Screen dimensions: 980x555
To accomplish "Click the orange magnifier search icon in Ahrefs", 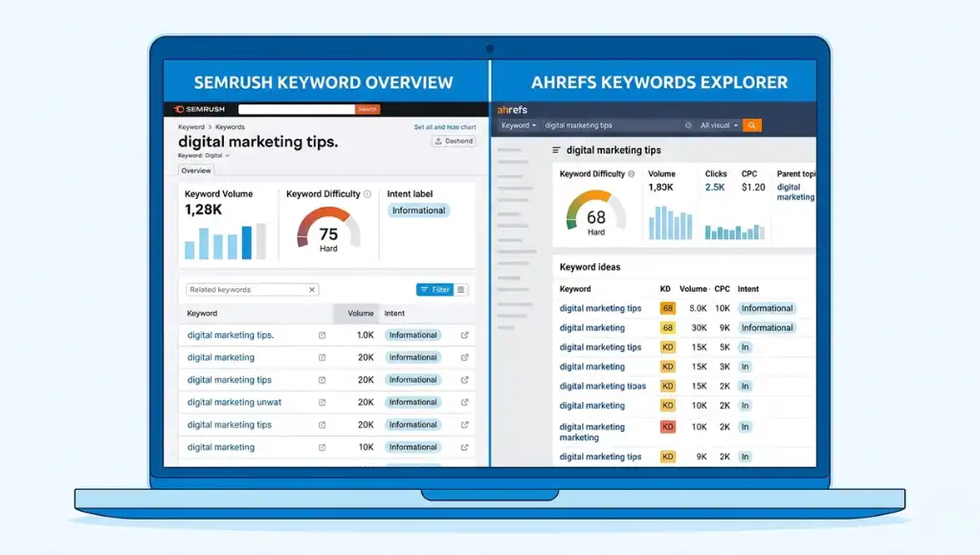I will [x=752, y=125].
